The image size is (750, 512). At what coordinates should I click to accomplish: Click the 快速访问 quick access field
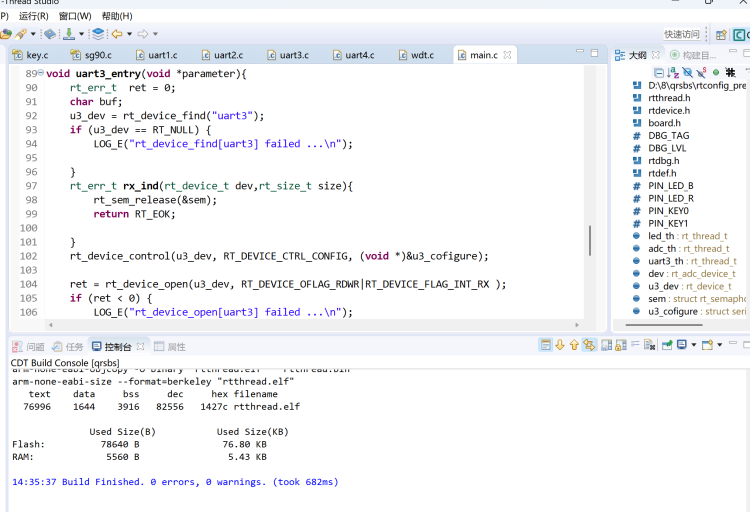pyautogui.click(x=682, y=34)
